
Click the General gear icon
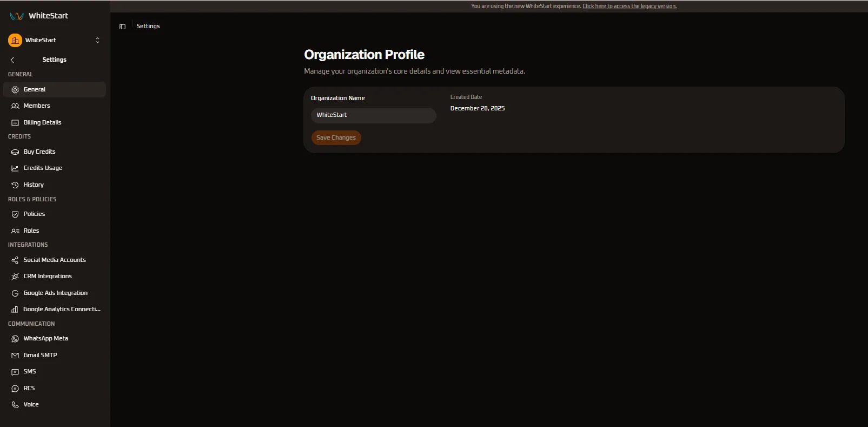pos(15,90)
